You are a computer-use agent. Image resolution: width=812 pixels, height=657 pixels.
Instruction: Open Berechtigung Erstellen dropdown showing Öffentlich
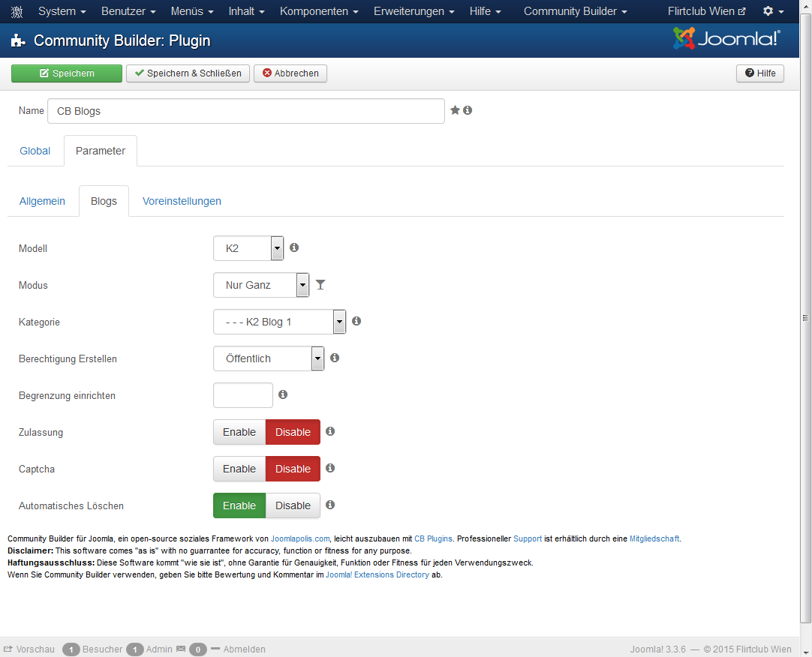tap(269, 358)
